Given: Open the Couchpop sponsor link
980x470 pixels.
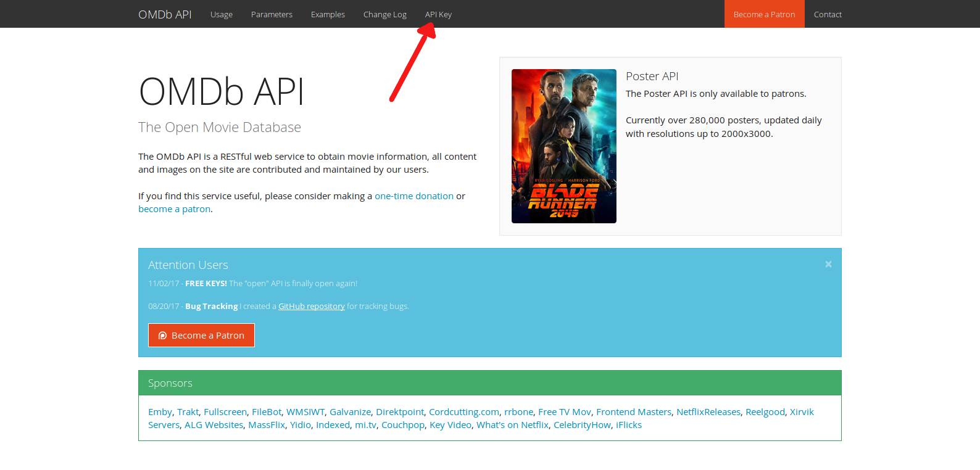Looking at the screenshot, I should pos(403,425).
